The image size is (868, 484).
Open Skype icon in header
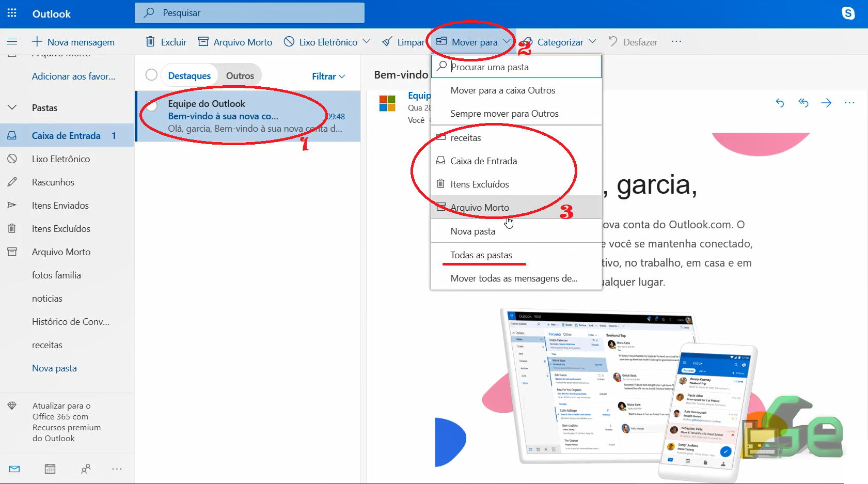(848, 13)
